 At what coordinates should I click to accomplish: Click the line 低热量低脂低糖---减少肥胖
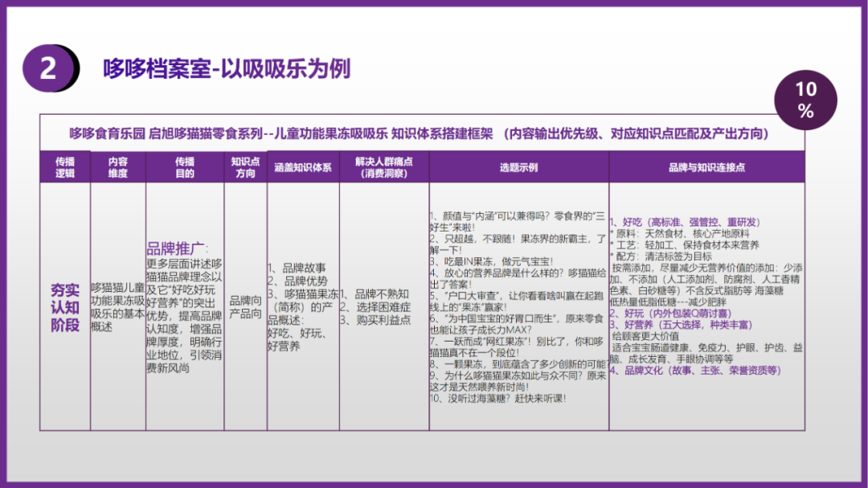pyautogui.click(x=668, y=301)
